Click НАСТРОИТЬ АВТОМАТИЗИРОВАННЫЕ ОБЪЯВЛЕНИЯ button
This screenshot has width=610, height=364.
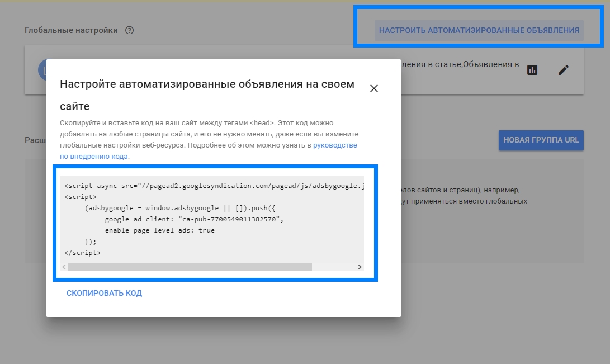[479, 30]
